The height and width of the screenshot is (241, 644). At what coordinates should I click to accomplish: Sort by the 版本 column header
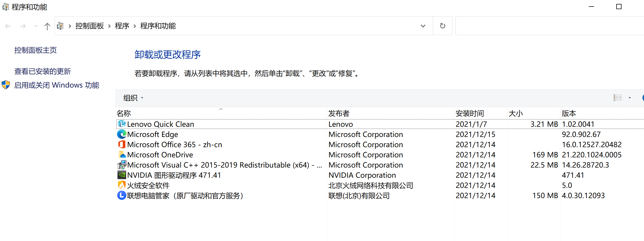602,113
